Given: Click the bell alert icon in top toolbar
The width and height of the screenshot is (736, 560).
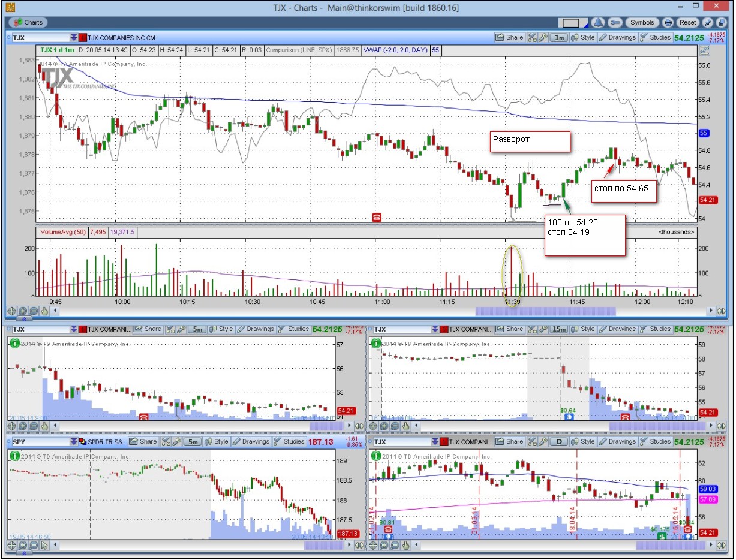Looking at the screenshot, I should (x=597, y=22).
